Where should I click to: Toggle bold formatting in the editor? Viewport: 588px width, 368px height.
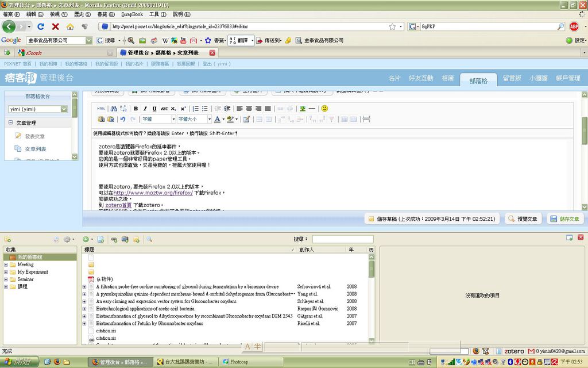tap(136, 109)
